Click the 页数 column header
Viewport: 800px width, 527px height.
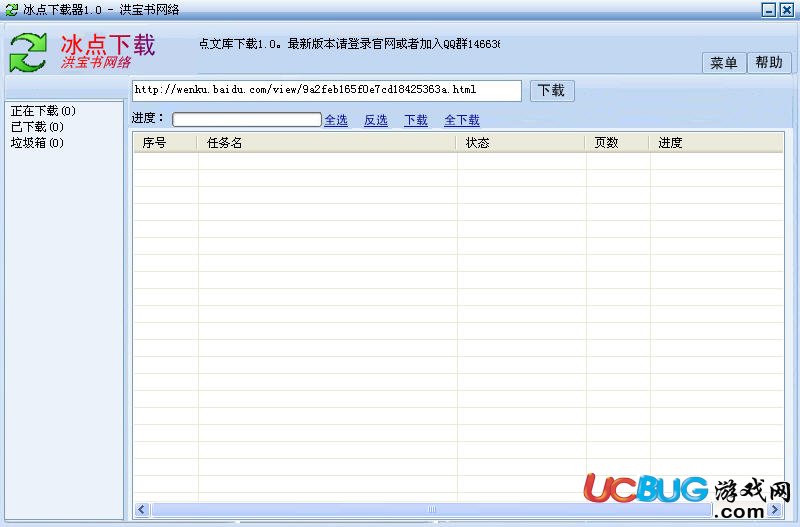(x=617, y=143)
